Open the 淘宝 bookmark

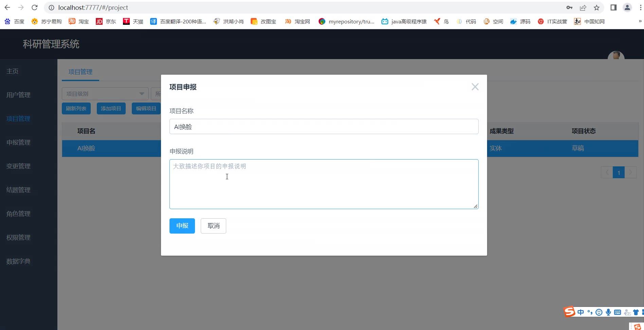(78, 21)
